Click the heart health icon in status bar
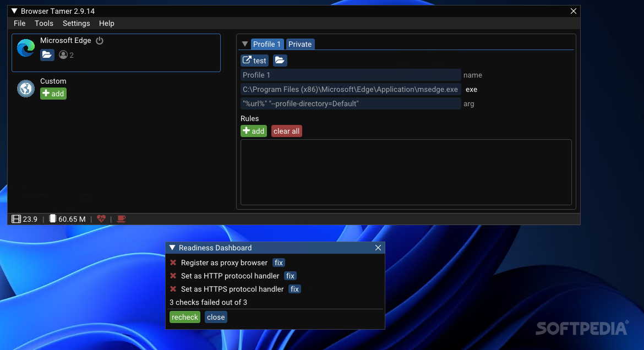 [101, 219]
